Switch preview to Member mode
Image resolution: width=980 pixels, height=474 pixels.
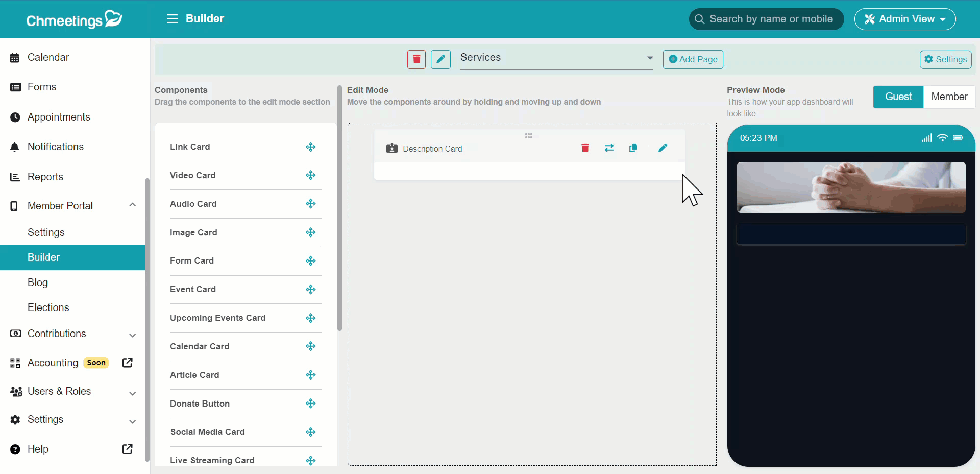coord(949,97)
